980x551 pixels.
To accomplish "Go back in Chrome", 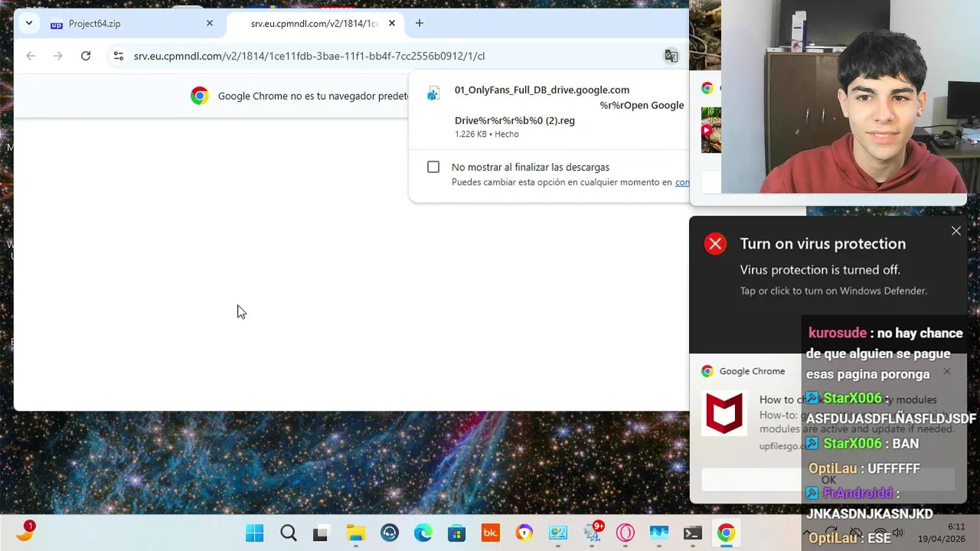I will (31, 56).
